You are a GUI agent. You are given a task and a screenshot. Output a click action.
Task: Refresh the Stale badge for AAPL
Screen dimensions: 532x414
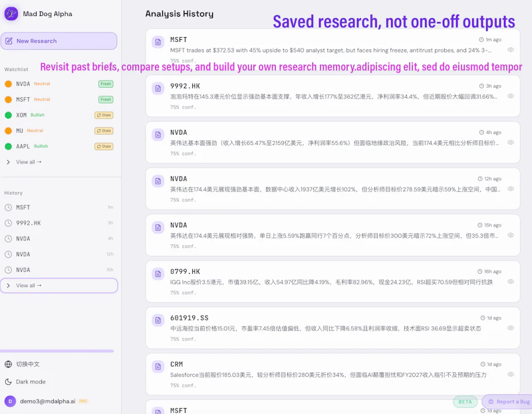click(x=104, y=146)
